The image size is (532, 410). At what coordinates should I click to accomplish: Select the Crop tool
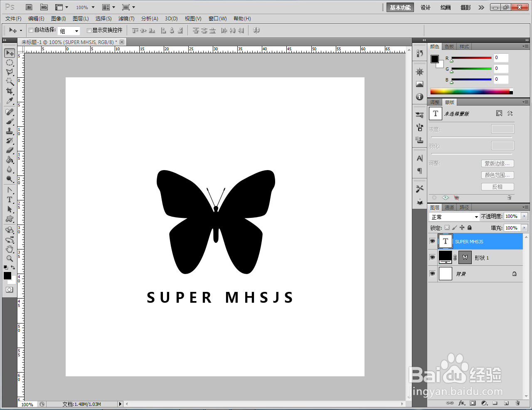(x=10, y=91)
